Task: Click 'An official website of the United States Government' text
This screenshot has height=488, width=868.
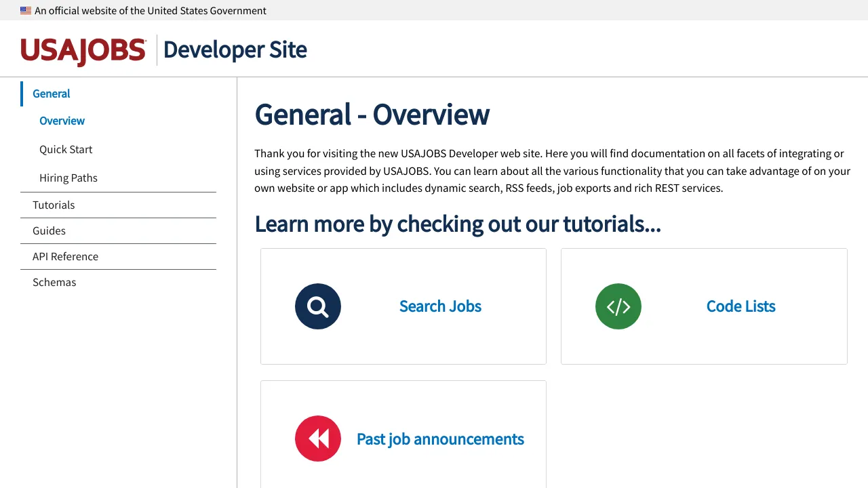Action: coord(151,11)
